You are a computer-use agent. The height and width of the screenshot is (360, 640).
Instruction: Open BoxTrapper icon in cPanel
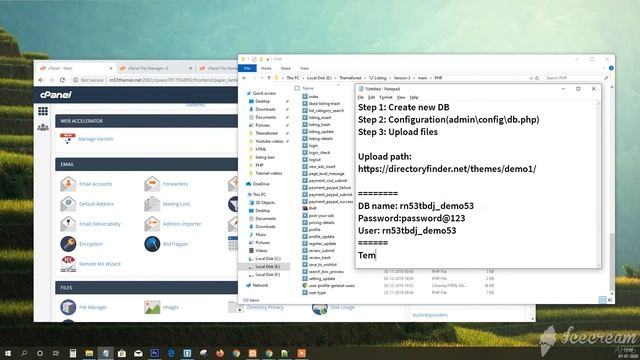click(152, 244)
